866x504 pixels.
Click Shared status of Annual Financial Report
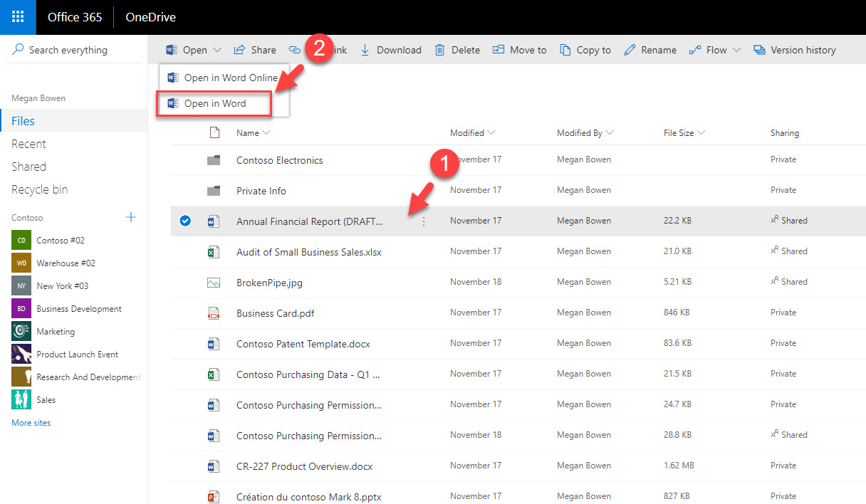[789, 221]
